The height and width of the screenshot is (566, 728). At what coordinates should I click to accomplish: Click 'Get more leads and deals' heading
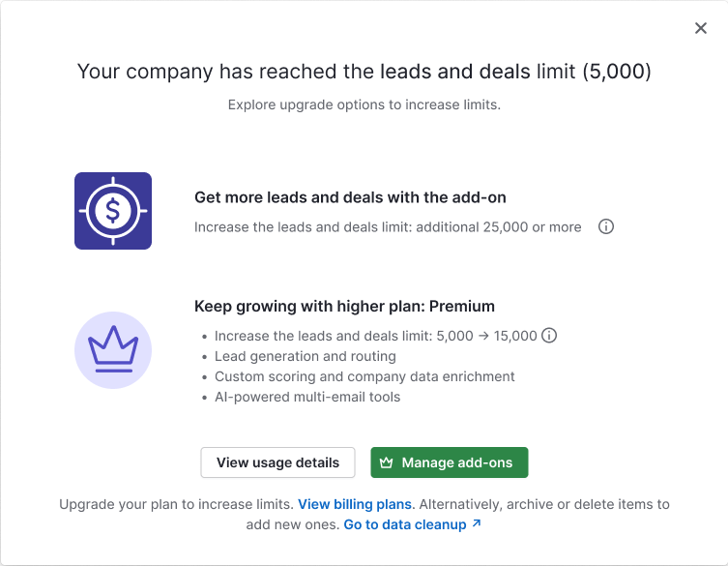point(350,197)
